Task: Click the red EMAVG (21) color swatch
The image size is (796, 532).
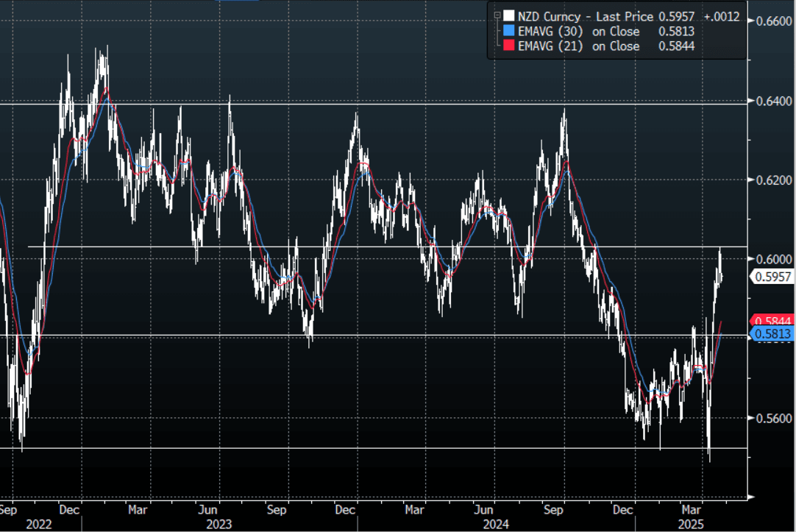Action: pyautogui.click(x=509, y=46)
